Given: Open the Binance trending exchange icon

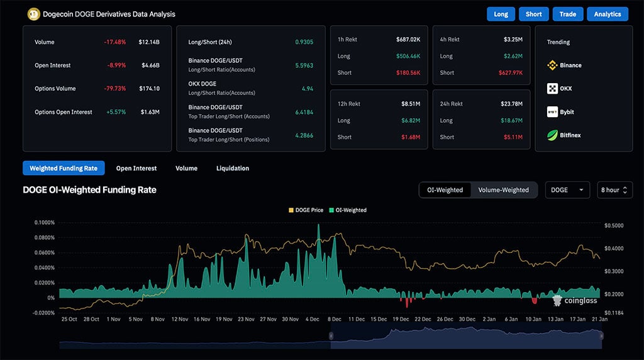Looking at the screenshot, I should (552, 65).
